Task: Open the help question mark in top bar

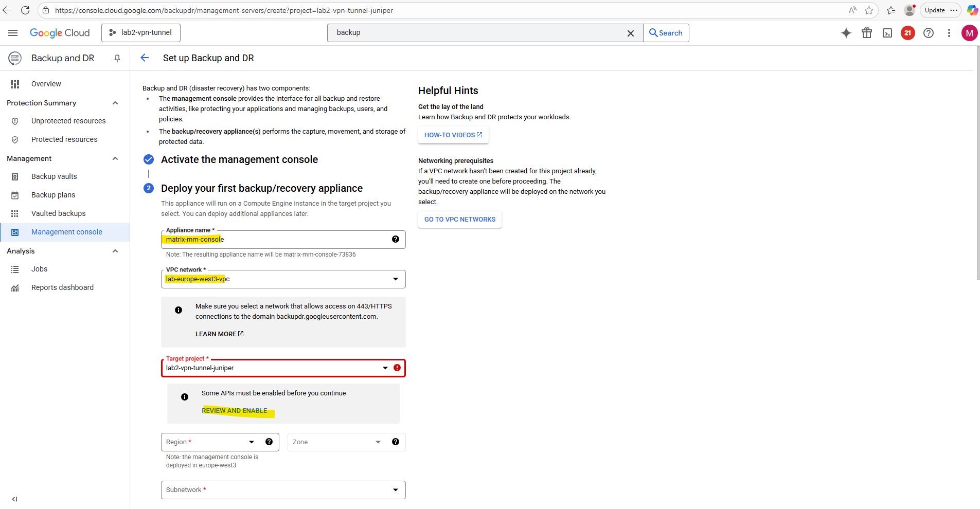Action: coord(928,33)
